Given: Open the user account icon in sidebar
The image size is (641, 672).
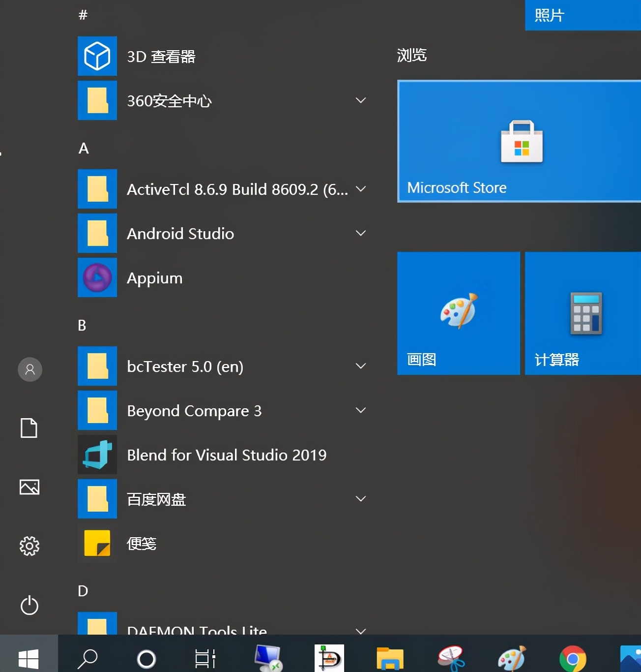Looking at the screenshot, I should (x=30, y=369).
